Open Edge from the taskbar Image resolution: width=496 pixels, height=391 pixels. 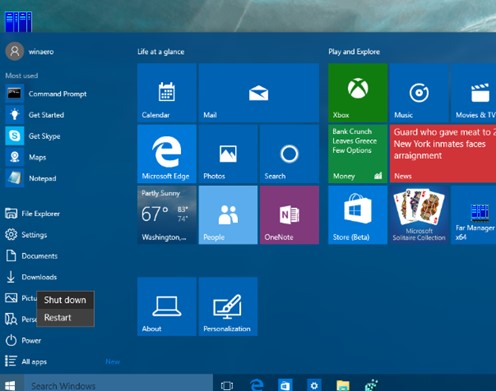click(x=256, y=385)
